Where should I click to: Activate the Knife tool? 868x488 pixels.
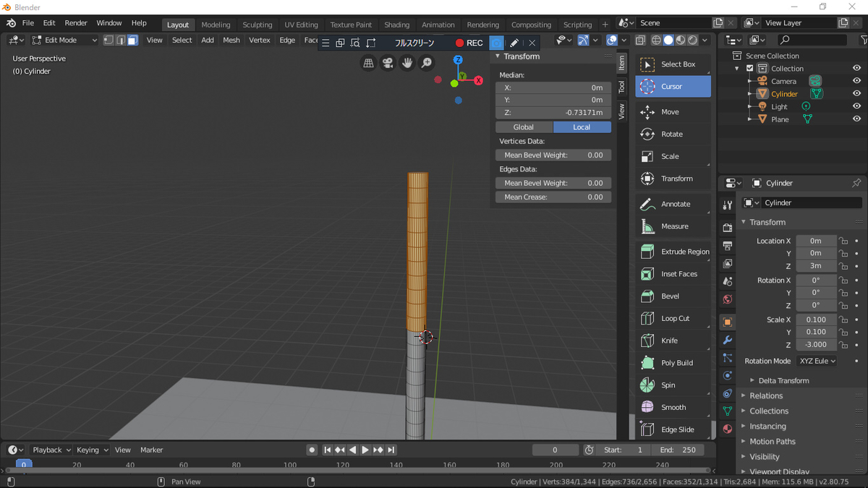tap(673, 341)
